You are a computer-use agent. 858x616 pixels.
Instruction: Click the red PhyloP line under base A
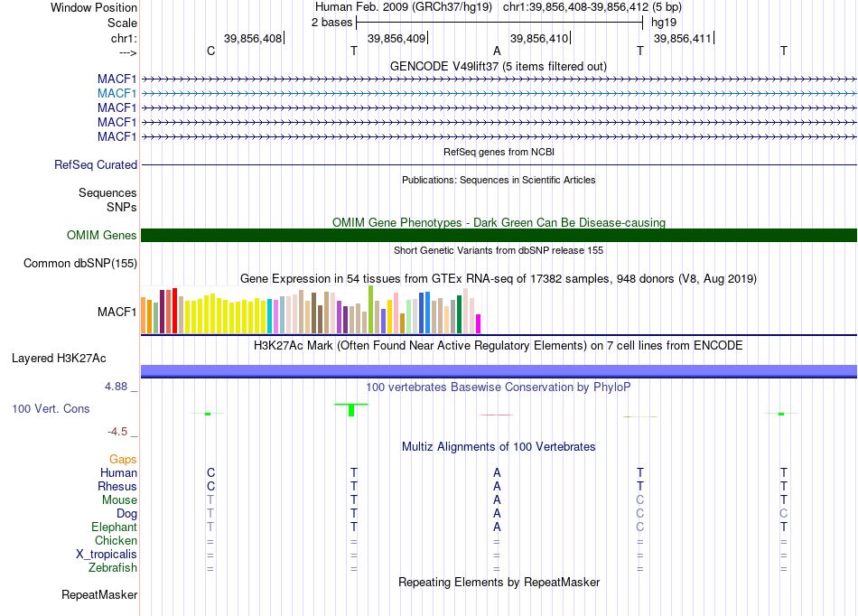497,415
